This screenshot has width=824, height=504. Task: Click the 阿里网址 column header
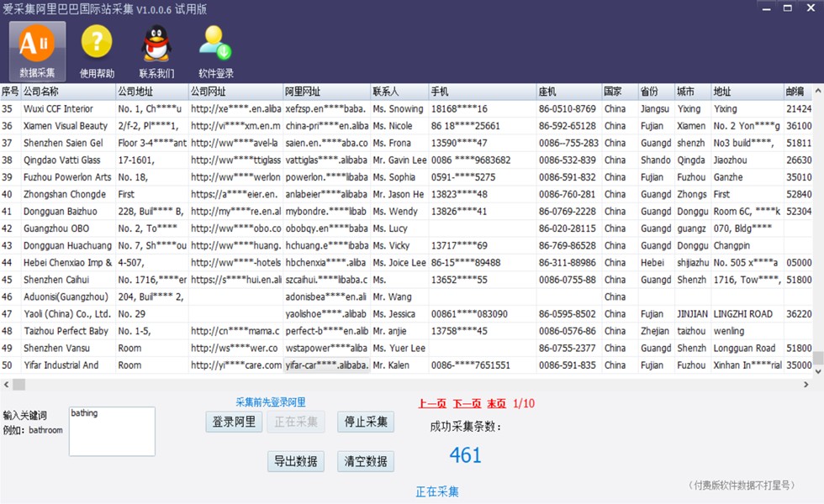click(x=327, y=92)
